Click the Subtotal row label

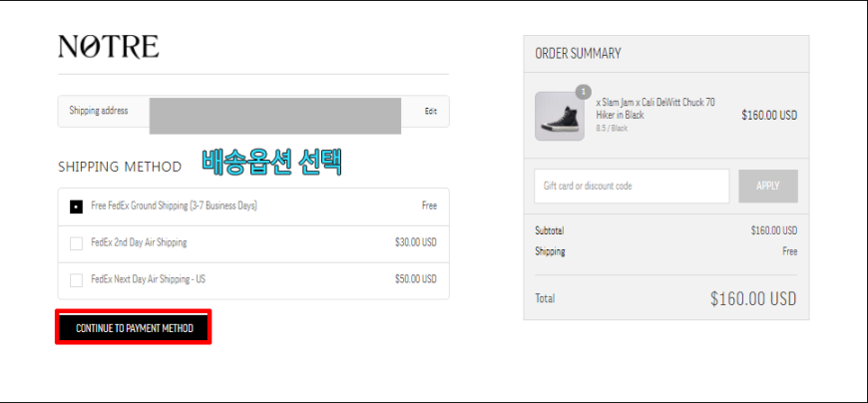click(549, 230)
